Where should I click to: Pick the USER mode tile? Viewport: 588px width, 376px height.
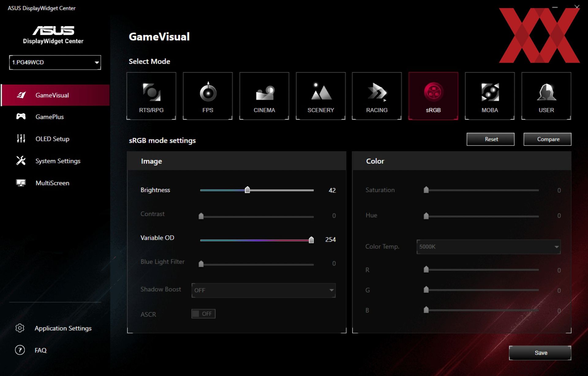546,96
